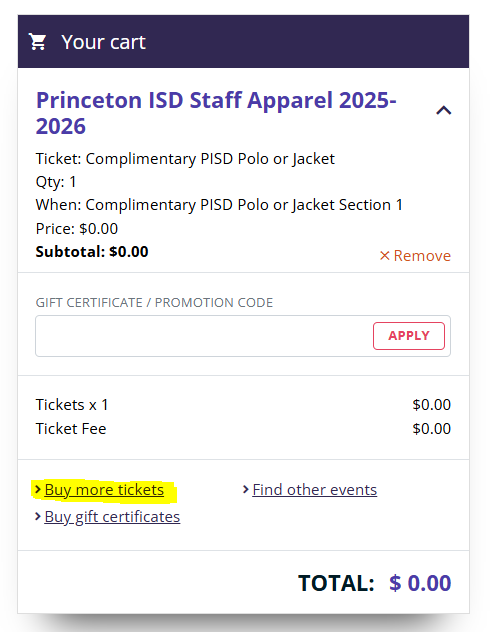This screenshot has height=632, width=490.
Task: Click the bold Subtotal: $0.00 text
Action: click(x=92, y=252)
